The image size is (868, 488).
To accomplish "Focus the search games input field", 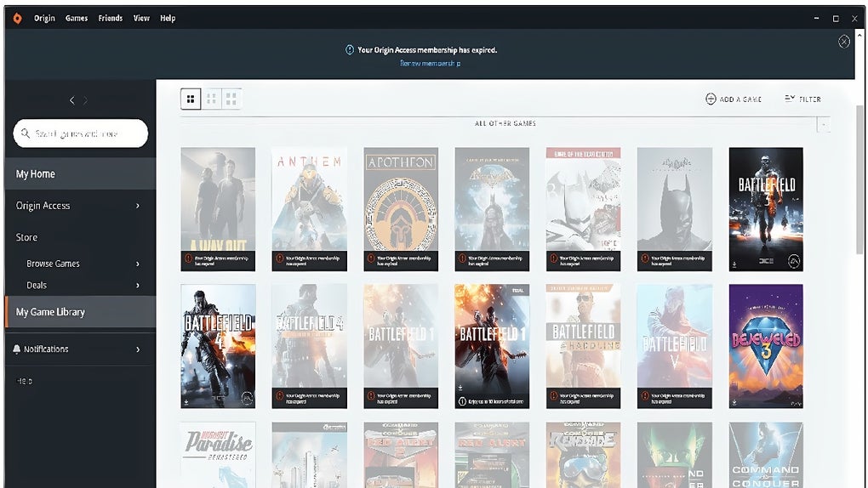I will [x=81, y=133].
